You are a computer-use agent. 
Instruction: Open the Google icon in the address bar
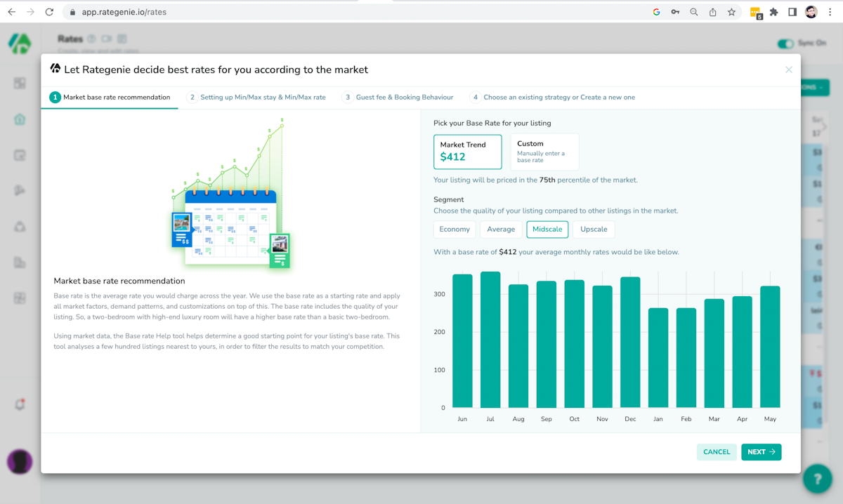point(656,12)
